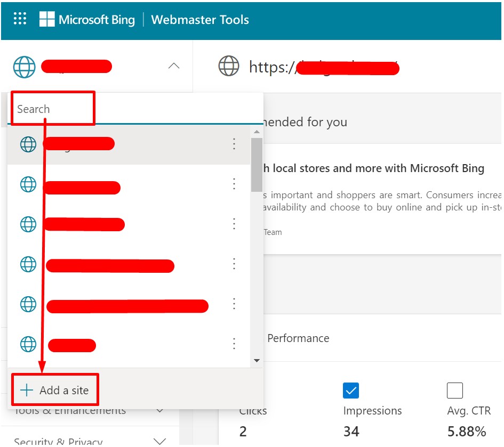Click the plus icon next to Add a site
Viewport: 504px width, 447px height.
pos(26,389)
